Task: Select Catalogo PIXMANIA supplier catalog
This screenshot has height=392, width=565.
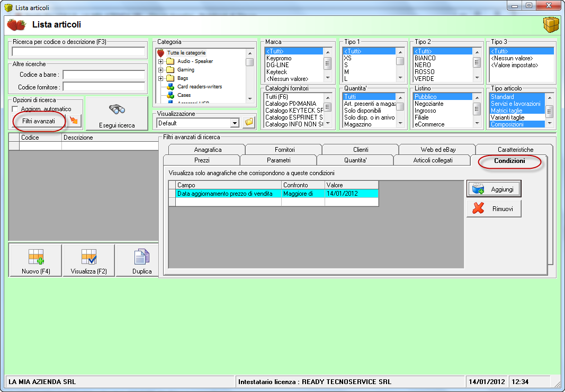Action: point(294,104)
